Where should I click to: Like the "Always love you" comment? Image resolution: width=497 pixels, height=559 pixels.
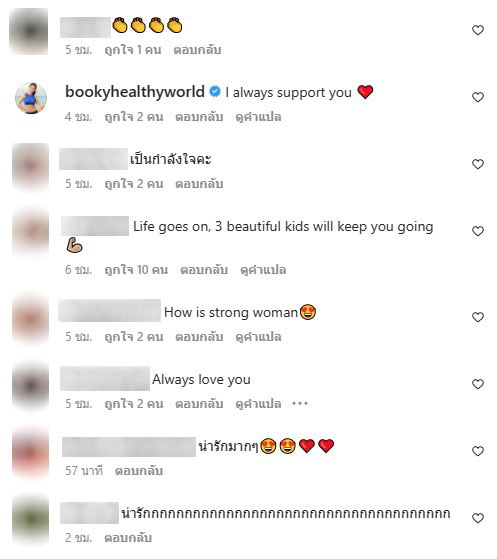pos(477,384)
